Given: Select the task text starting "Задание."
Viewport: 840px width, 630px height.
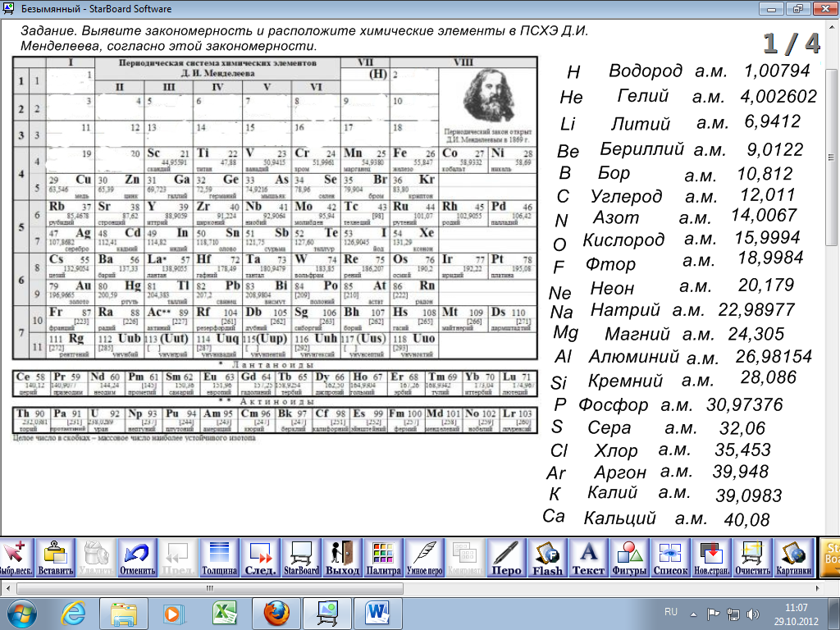Looking at the screenshot, I should (304, 38).
